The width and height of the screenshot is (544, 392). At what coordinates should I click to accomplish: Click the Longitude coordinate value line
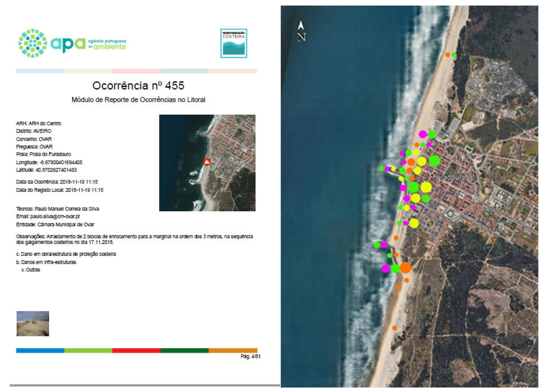(49, 162)
